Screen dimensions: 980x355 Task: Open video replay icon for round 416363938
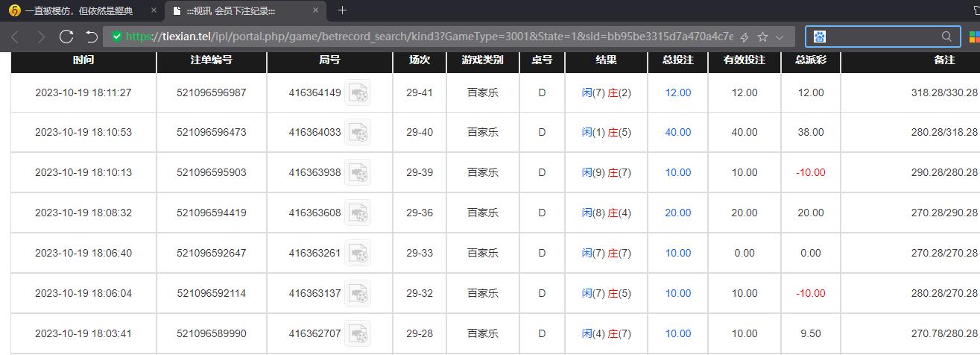tap(358, 173)
